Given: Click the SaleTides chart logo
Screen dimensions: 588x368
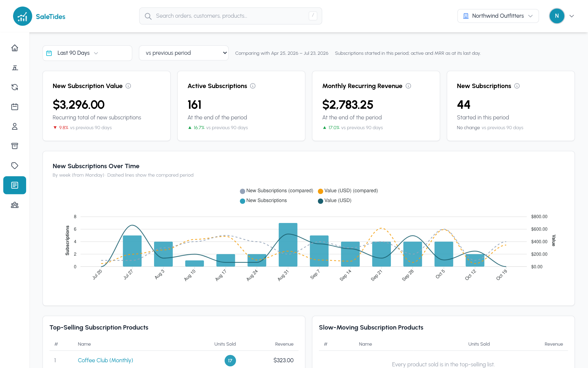Looking at the screenshot, I should [x=23, y=16].
